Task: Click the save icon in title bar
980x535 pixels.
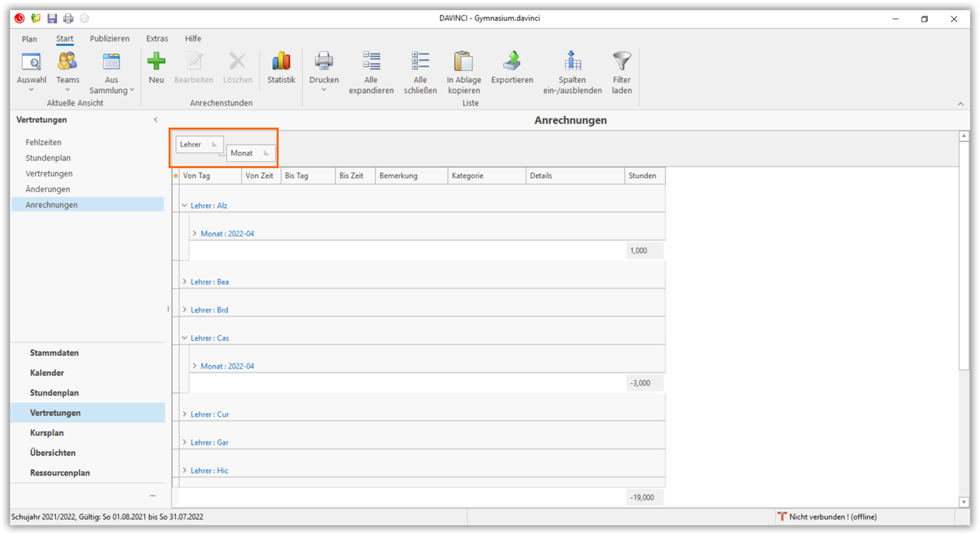Action: coord(52,19)
